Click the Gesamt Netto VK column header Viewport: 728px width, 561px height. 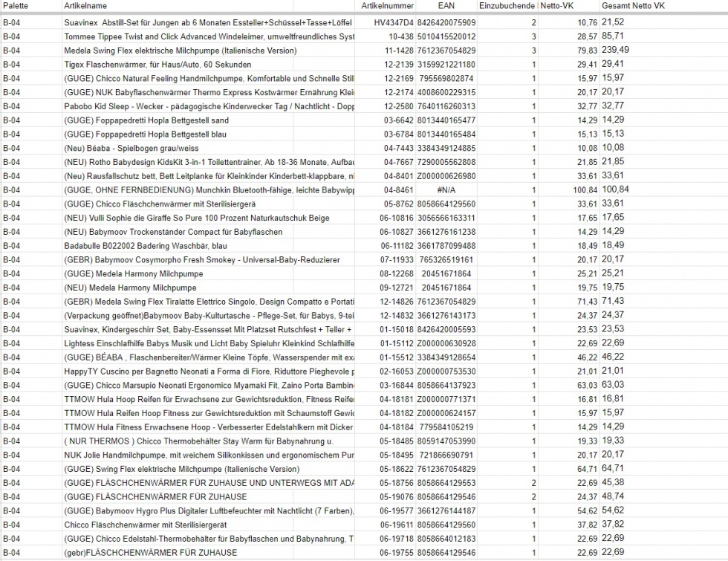633,6
